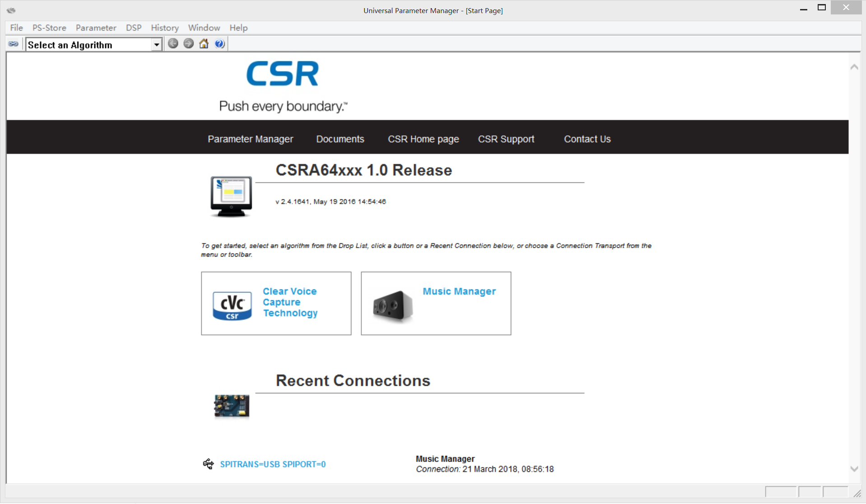Open the History menu
Screen dimensions: 866x504
[x=165, y=28]
